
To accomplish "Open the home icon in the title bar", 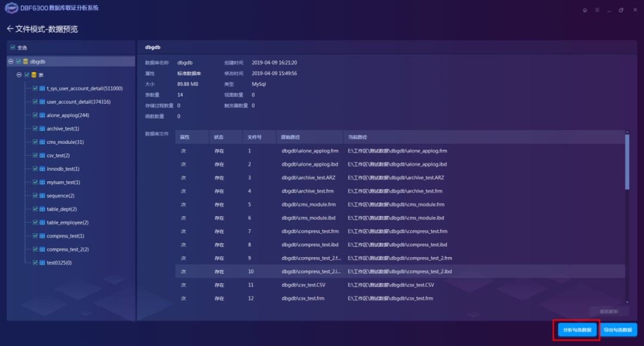I will [x=585, y=10].
